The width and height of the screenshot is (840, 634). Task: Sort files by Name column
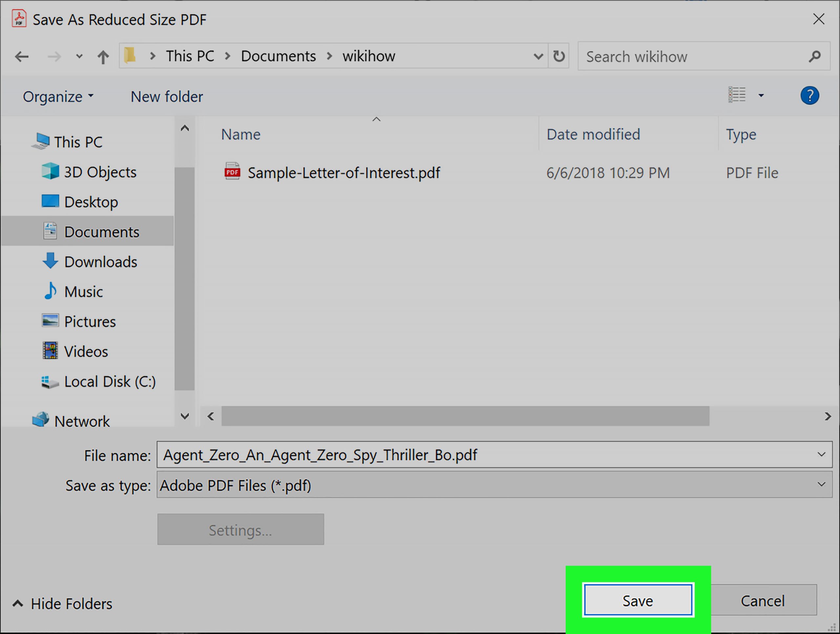point(241,134)
